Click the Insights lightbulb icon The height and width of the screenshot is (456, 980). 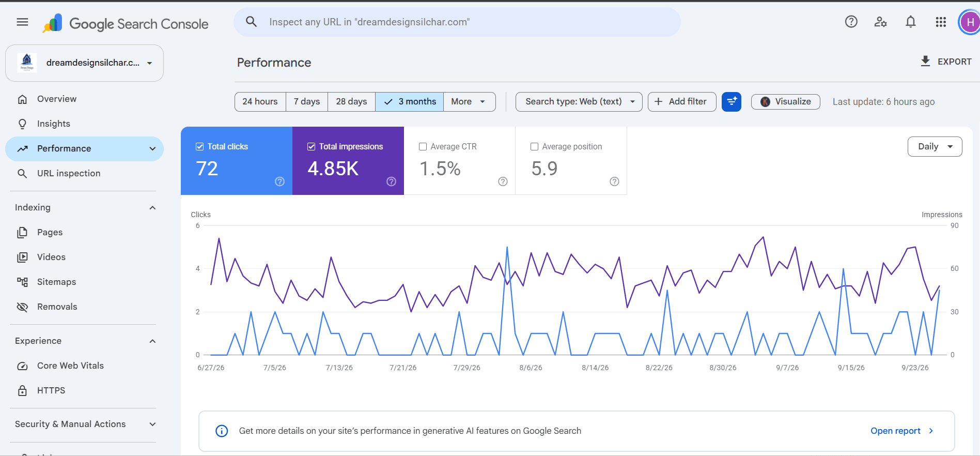point(22,124)
